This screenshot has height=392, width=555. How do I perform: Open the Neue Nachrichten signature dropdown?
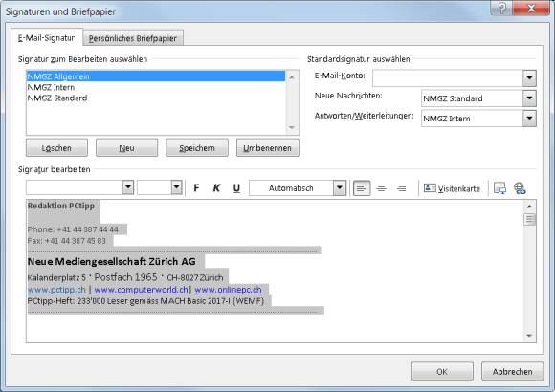coord(529,98)
